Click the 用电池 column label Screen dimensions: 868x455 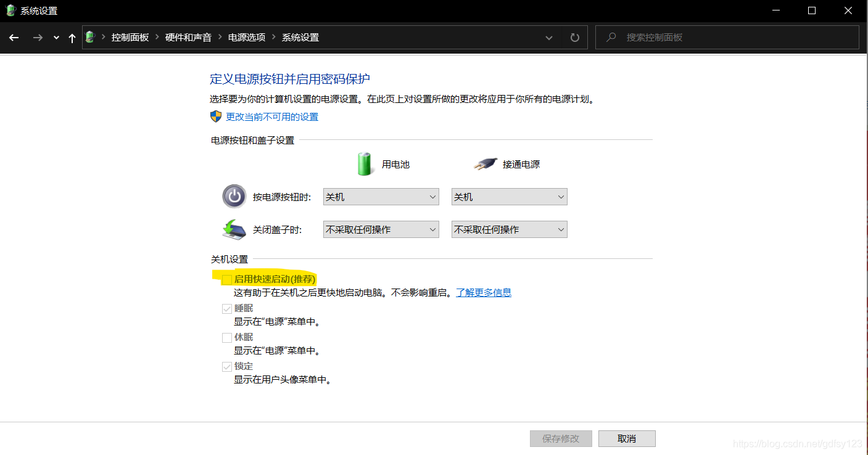[x=395, y=164]
